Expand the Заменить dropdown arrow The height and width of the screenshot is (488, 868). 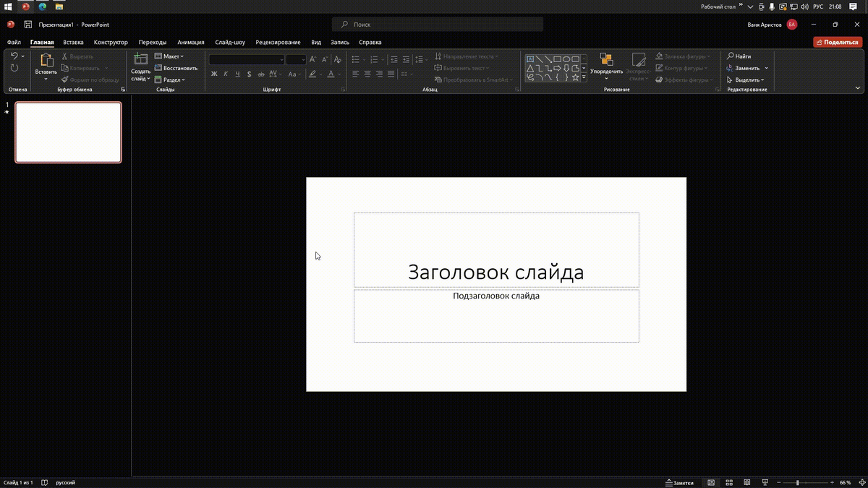click(766, 68)
